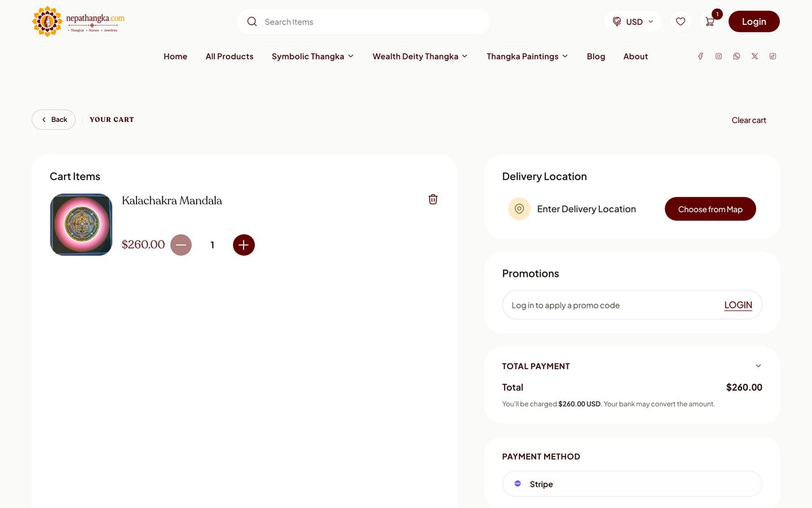812x508 pixels.
Task: Focus the Search Items input field
Action: click(364, 21)
